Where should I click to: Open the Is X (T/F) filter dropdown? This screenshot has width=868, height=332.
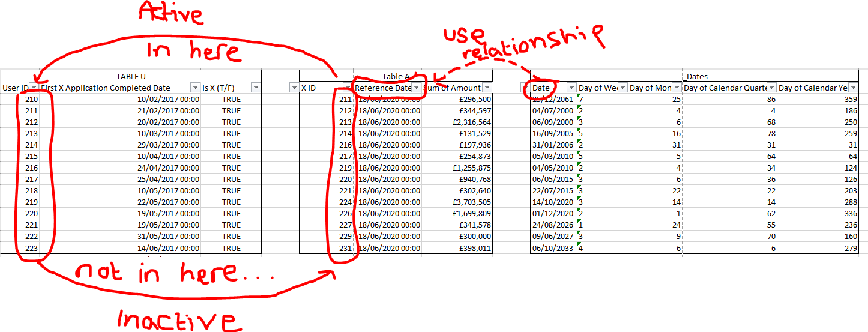[256, 88]
